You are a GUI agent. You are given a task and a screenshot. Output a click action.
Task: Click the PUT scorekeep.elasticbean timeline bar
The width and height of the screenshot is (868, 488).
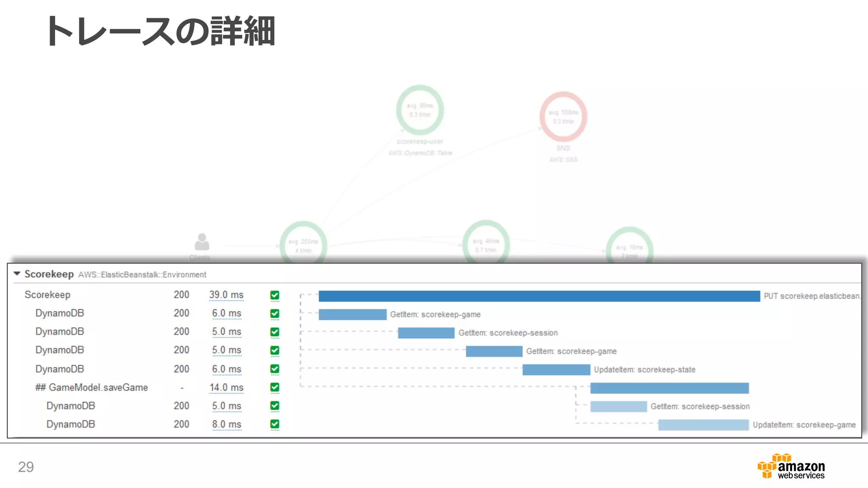539,296
